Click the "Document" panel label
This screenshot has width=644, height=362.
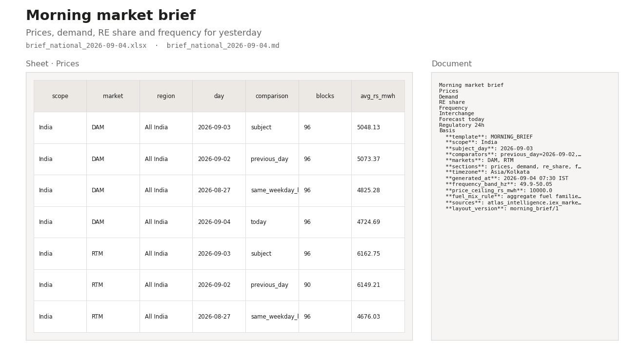point(451,64)
